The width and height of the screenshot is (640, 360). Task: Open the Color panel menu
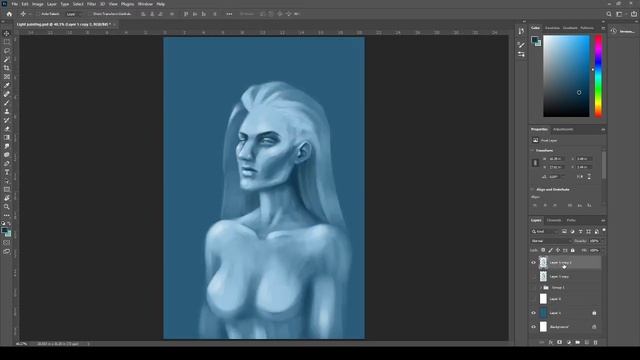[603, 28]
